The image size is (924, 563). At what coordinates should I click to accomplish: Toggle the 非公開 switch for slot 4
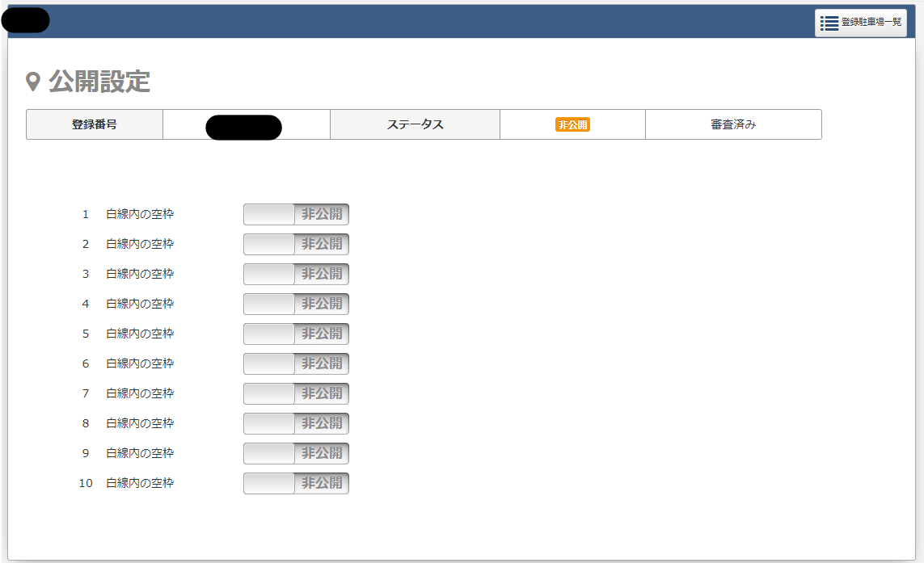pos(296,304)
